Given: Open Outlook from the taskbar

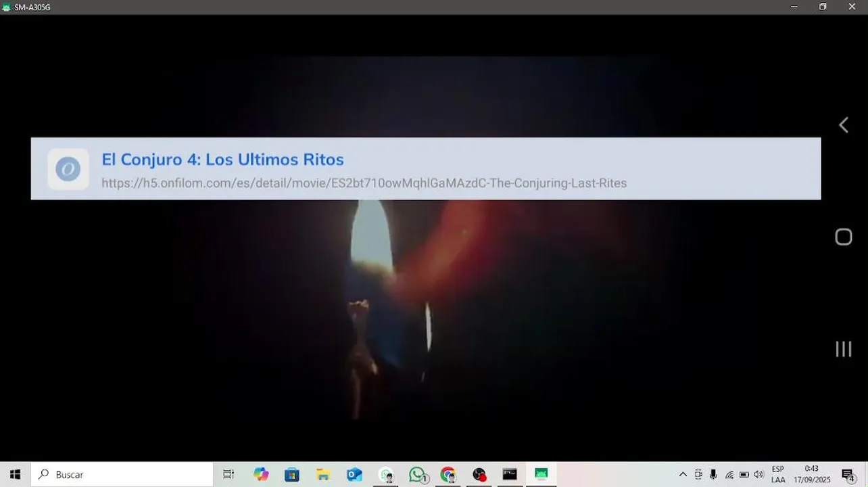Looking at the screenshot, I should pyautogui.click(x=354, y=475).
